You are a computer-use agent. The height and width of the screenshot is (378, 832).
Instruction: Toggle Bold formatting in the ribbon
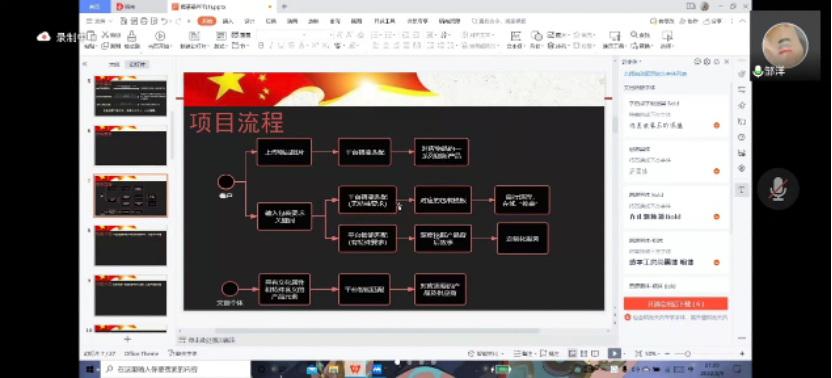point(261,46)
